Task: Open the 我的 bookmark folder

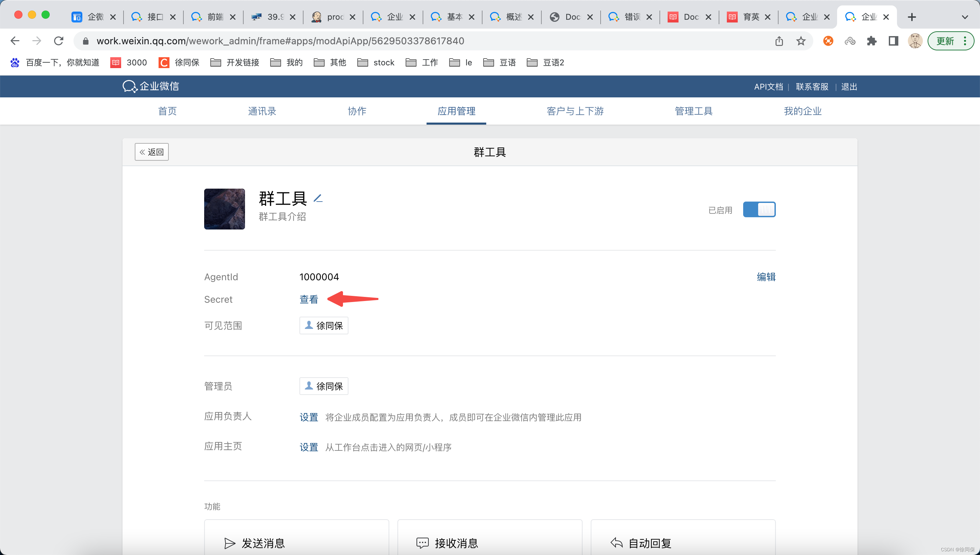Action: (x=287, y=63)
